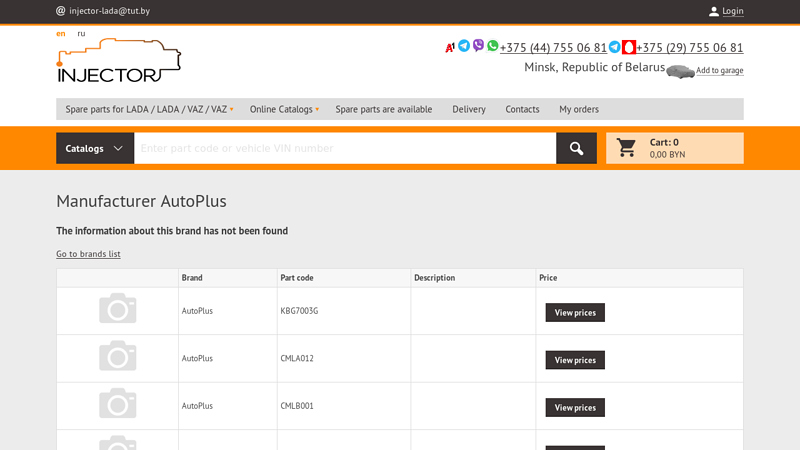Open the KBG7003G photo placeholder
The width and height of the screenshot is (800, 450).
coord(117,308)
